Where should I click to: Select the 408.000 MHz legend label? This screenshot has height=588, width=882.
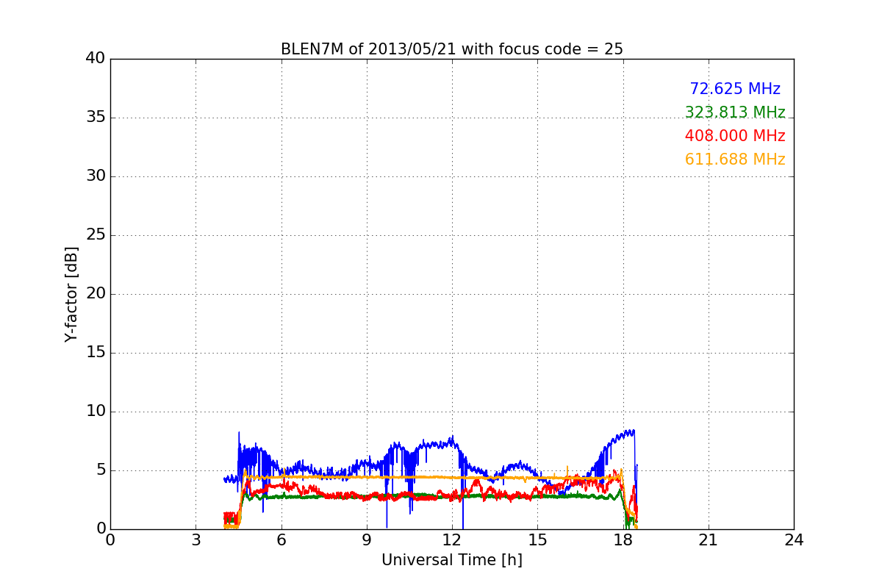(735, 136)
